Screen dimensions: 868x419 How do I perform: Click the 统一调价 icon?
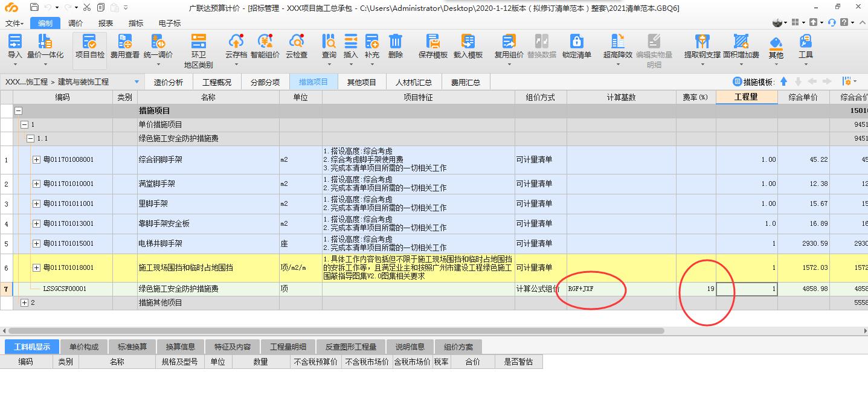tap(158, 41)
